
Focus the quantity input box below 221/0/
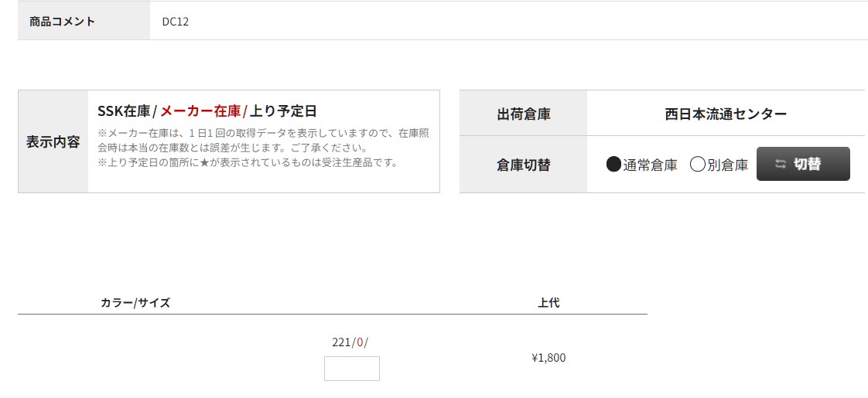point(352,369)
